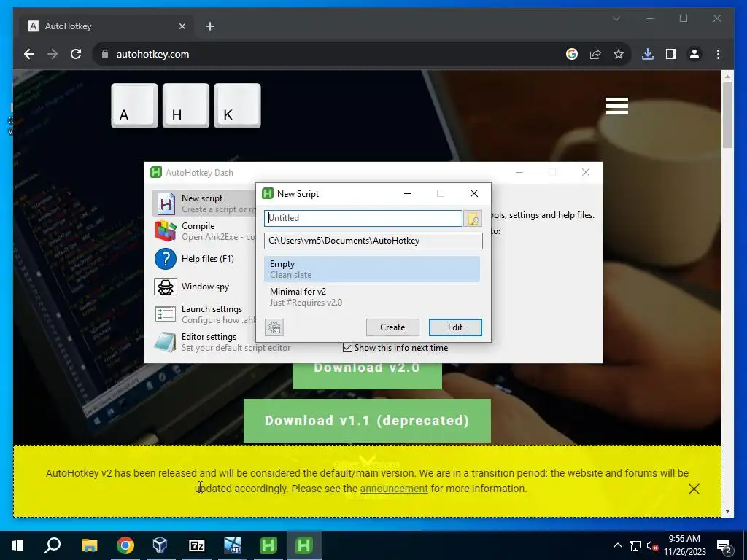Screen dimensions: 747x560
Task: Expand the Chrome tab search chevron
Action: [616, 18]
